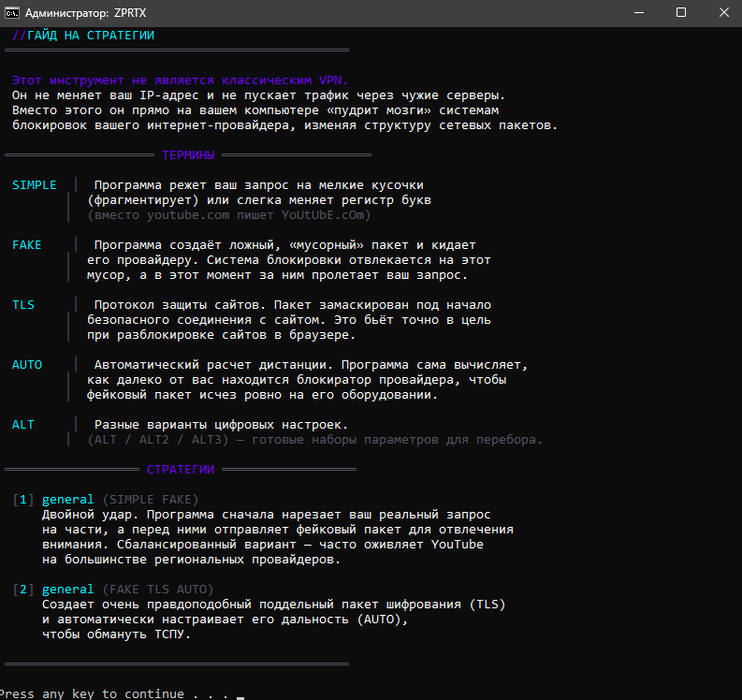Click the line 'на большинстве региональных провайдеров.'

(191, 560)
